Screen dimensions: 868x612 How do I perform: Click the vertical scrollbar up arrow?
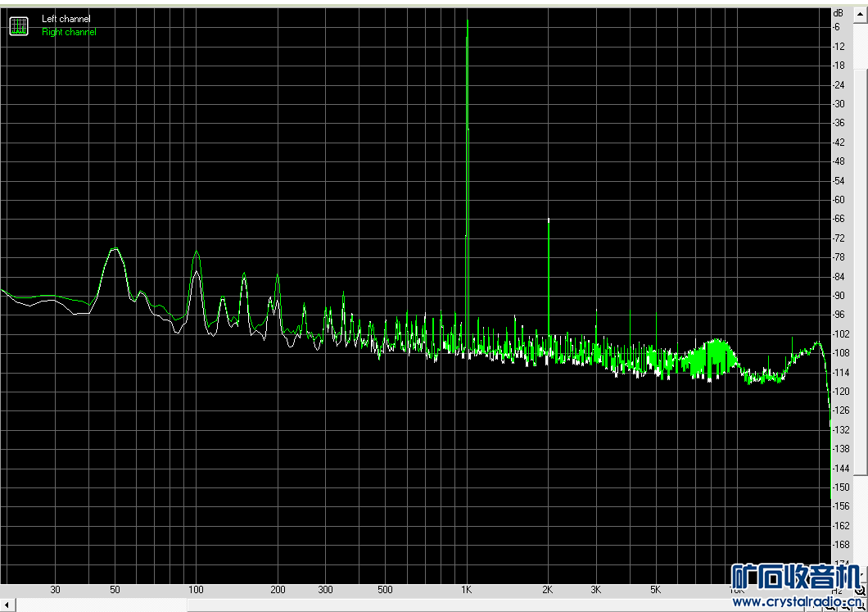[x=861, y=15]
